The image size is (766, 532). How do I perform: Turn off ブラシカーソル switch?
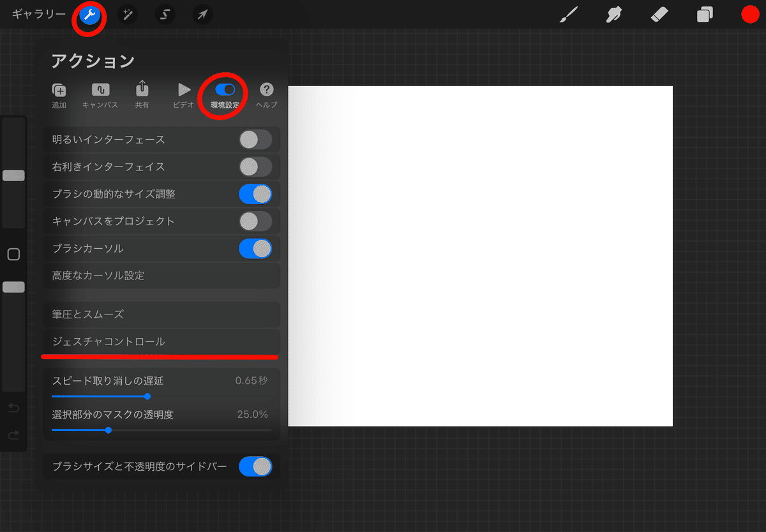pos(255,248)
